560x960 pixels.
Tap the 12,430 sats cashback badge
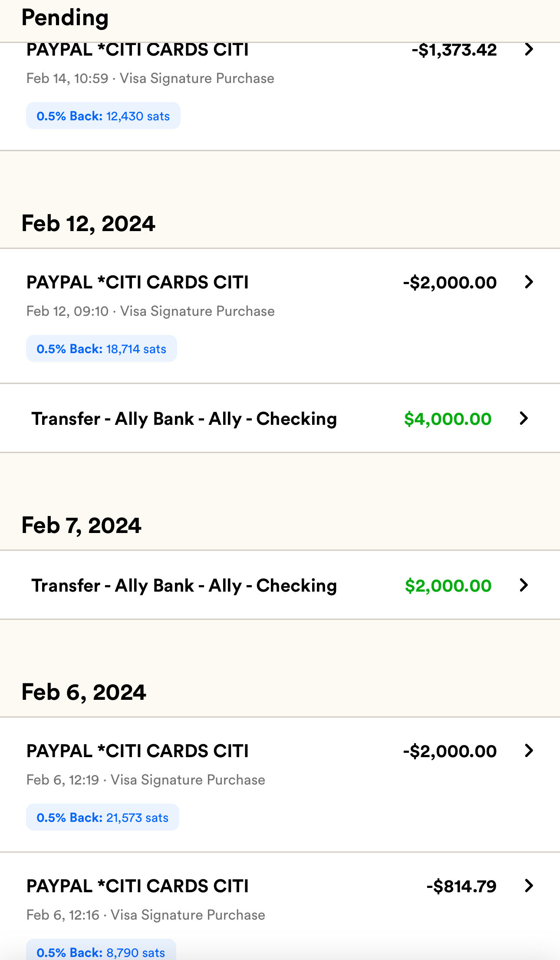point(103,116)
